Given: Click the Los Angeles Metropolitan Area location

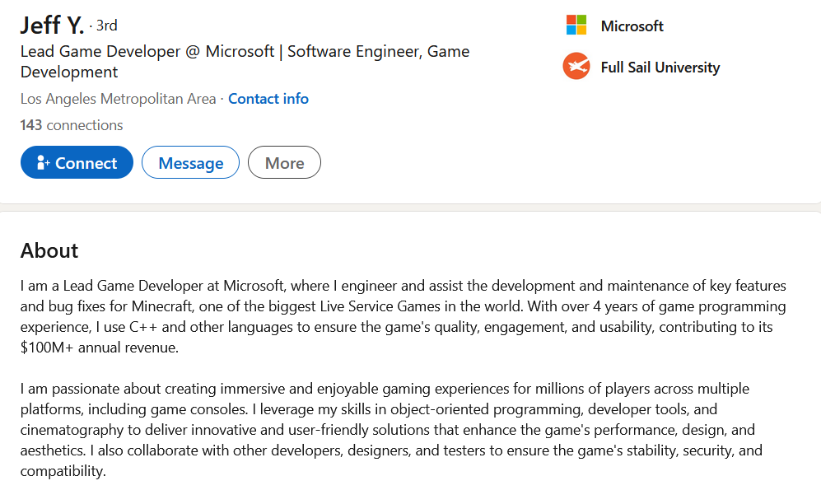Looking at the screenshot, I should click(x=118, y=99).
